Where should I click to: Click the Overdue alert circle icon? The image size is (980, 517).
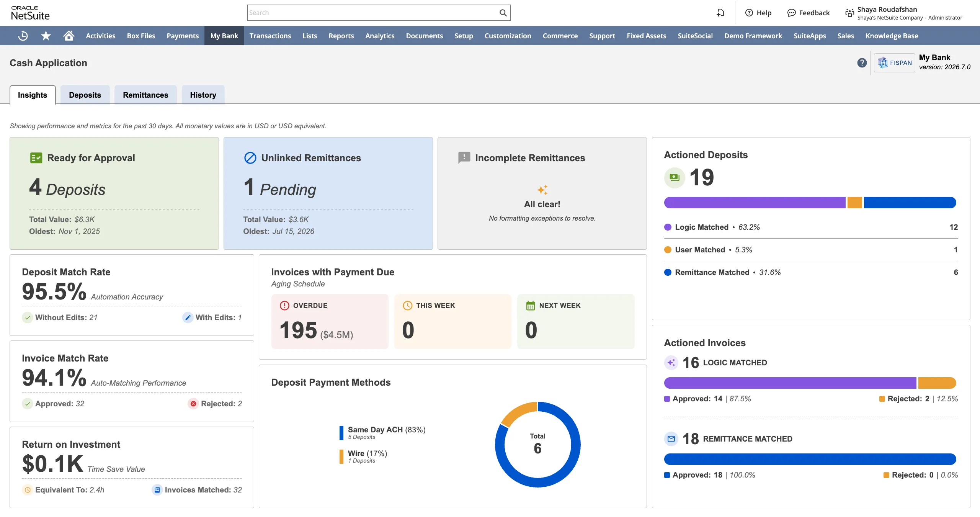coord(284,306)
